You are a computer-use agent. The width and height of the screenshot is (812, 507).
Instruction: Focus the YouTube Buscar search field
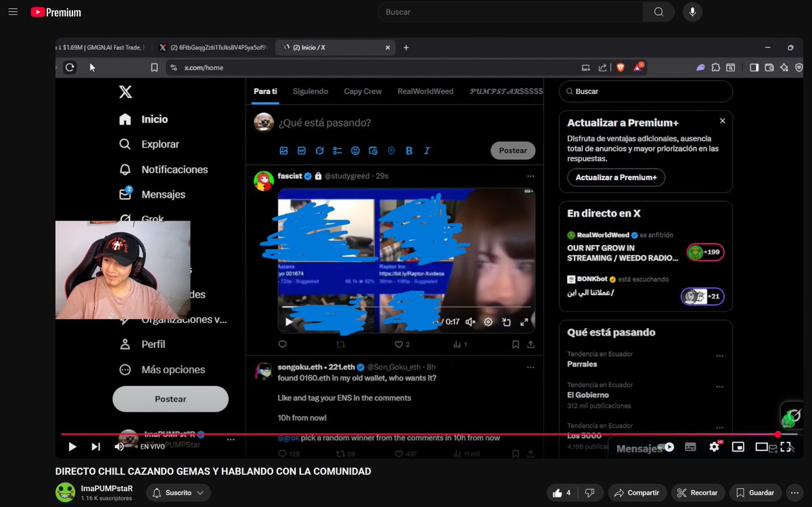click(510, 12)
